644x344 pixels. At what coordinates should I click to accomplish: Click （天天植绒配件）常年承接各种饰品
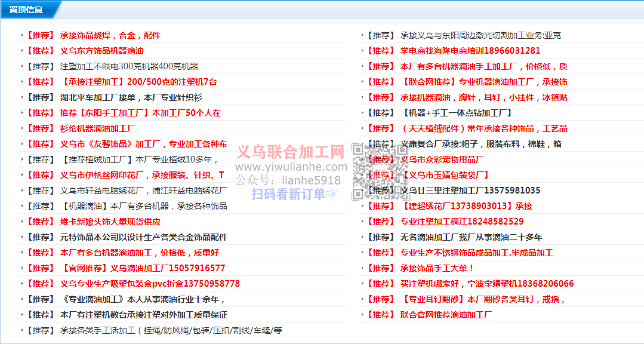(x=484, y=128)
